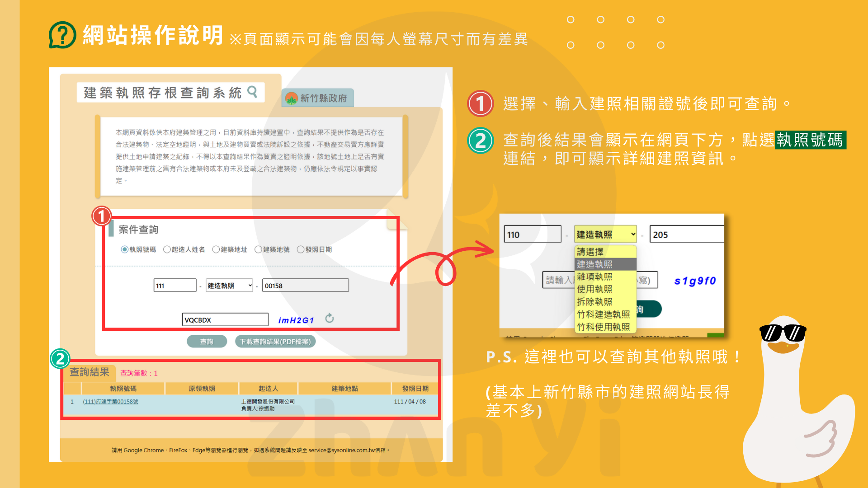Click the number field containing 205
The width and height of the screenshot is (868, 488).
click(687, 235)
